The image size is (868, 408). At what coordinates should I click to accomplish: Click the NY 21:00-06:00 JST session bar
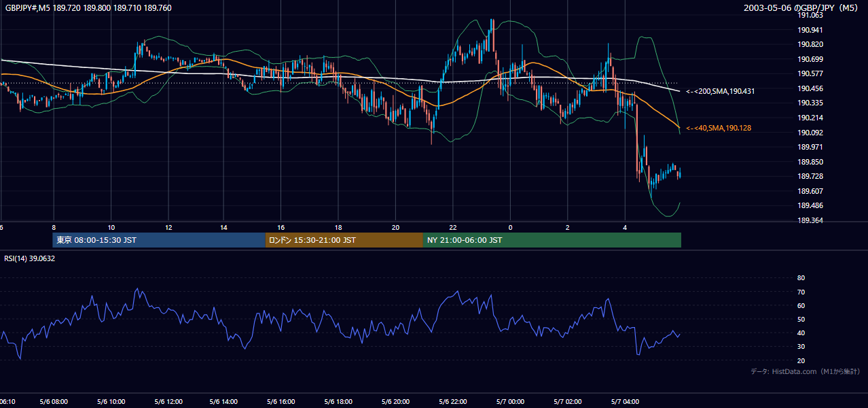tap(552, 240)
